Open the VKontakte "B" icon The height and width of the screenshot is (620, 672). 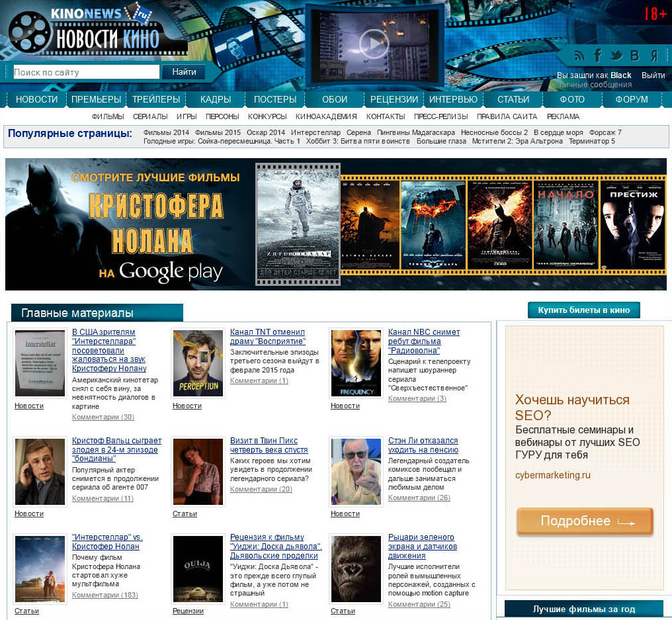tap(635, 56)
